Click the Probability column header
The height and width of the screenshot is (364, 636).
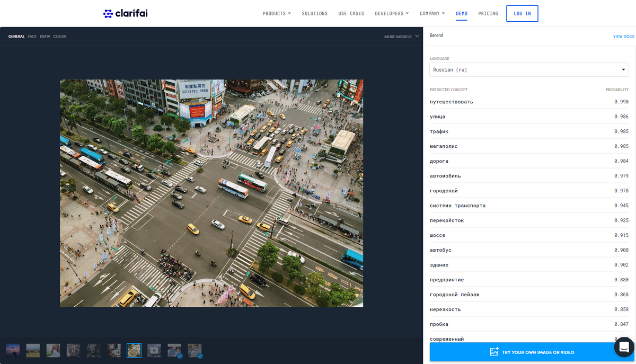617,90
